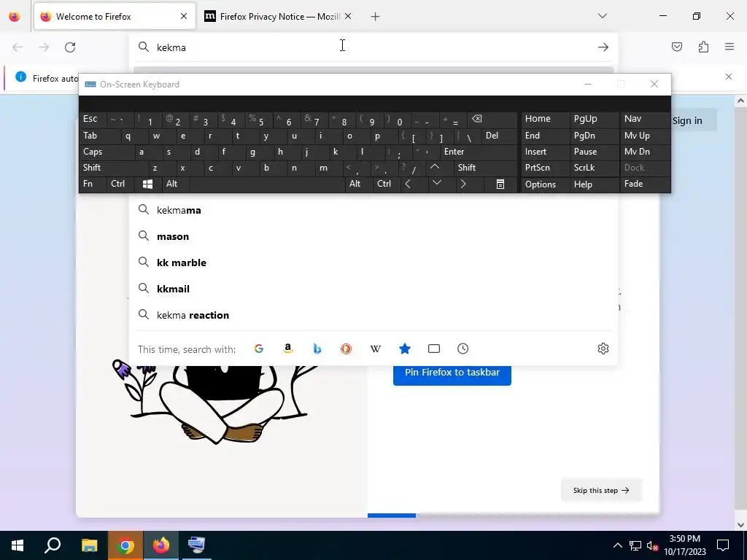Screen dimensions: 747x560
Task: Click the onboarding progress step indicator
Action: click(x=392, y=516)
